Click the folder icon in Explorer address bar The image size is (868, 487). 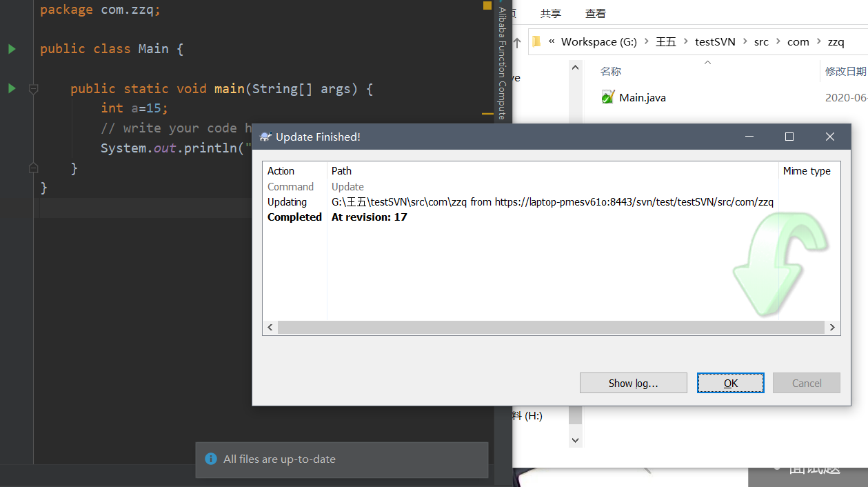(x=537, y=41)
